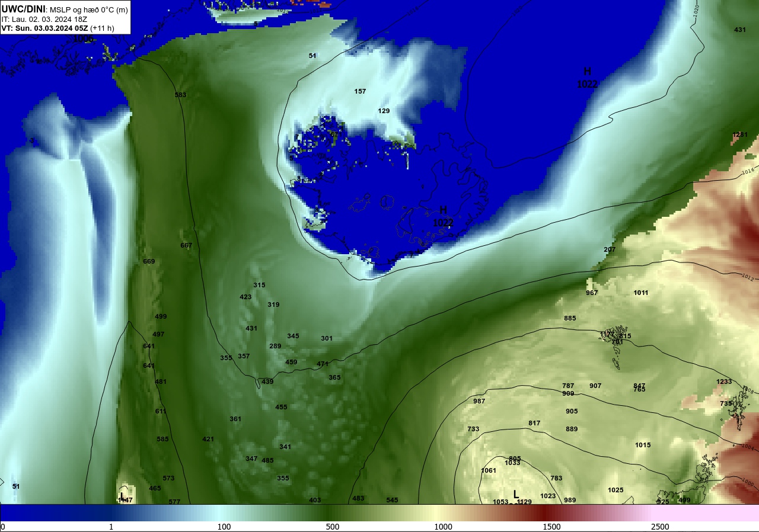Click the height value 1233
This screenshot has width=759, height=532.
724,382
